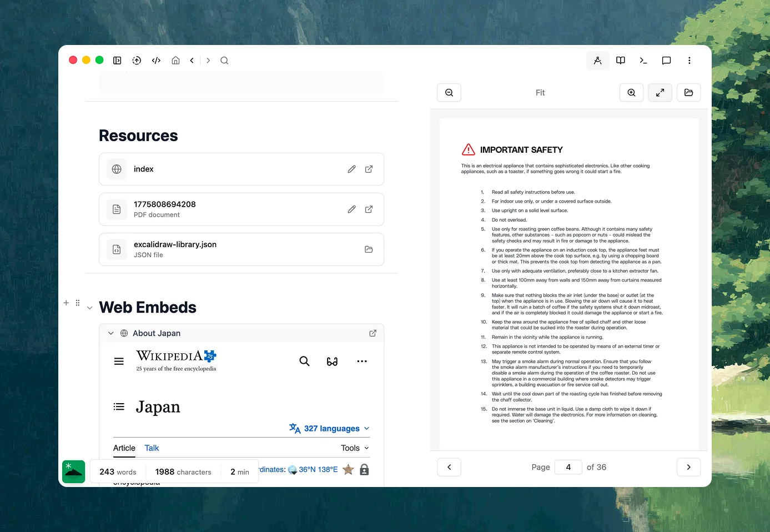Open 1775808694208 PDF in external link
This screenshot has width=770, height=532.
pyautogui.click(x=369, y=209)
